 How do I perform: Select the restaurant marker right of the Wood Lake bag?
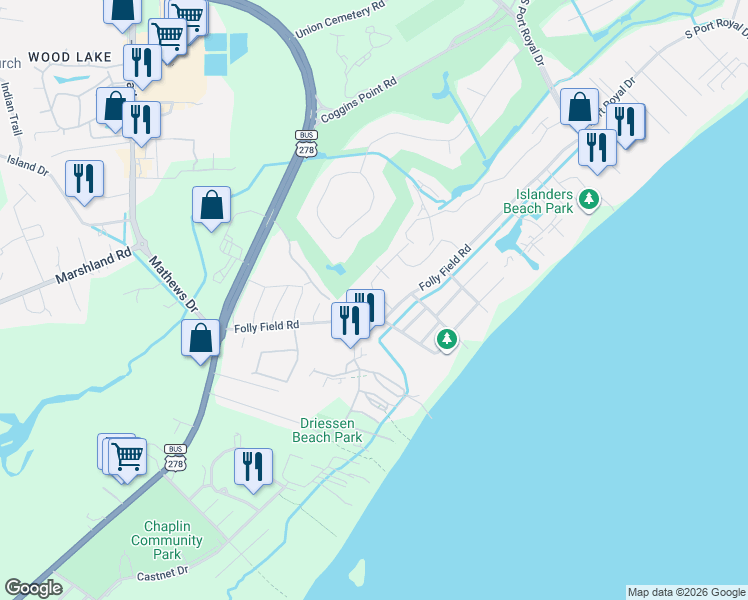[141, 124]
